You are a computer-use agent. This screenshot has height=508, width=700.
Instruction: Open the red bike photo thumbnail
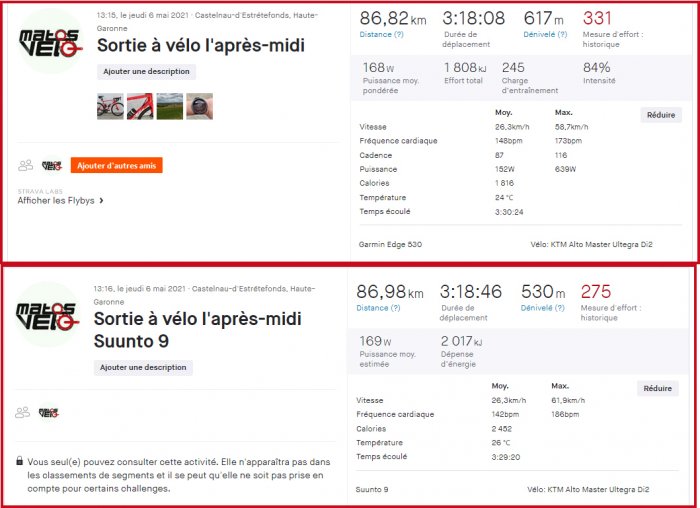(110, 106)
